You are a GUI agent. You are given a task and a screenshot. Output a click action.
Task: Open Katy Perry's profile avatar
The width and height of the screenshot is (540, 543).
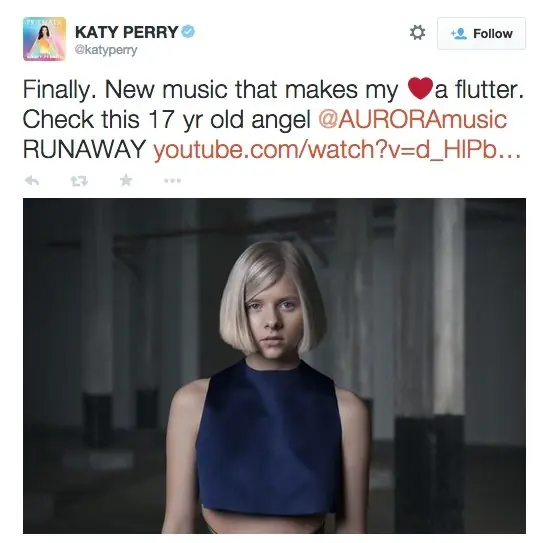[x=44, y=39]
